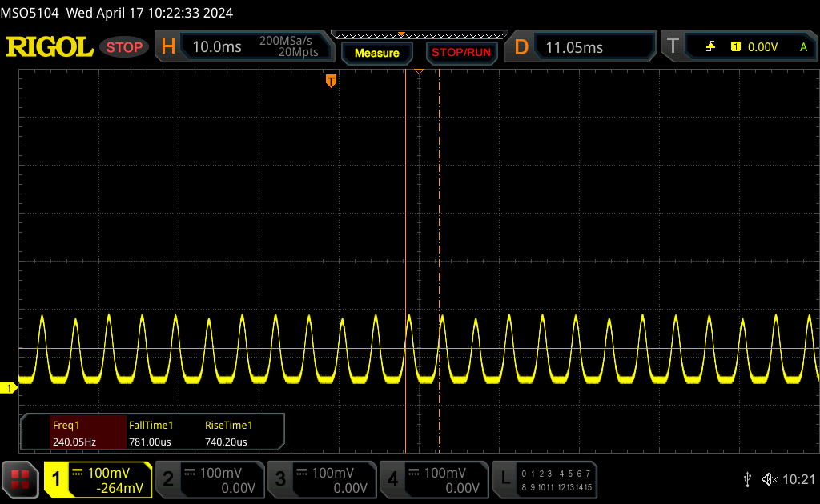Click the RIGOL logo
The image size is (820, 504).
(50, 47)
